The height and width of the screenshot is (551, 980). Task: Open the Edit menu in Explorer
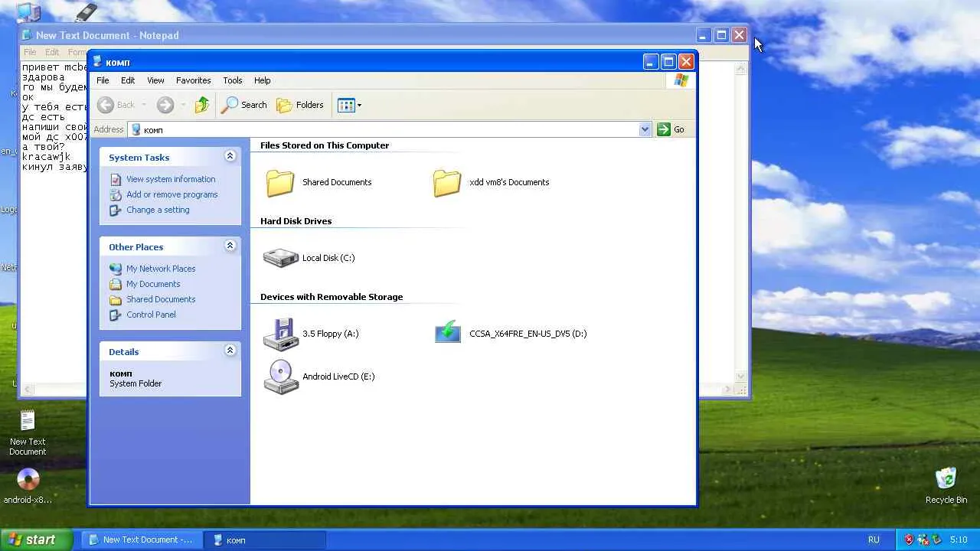click(x=128, y=80)
